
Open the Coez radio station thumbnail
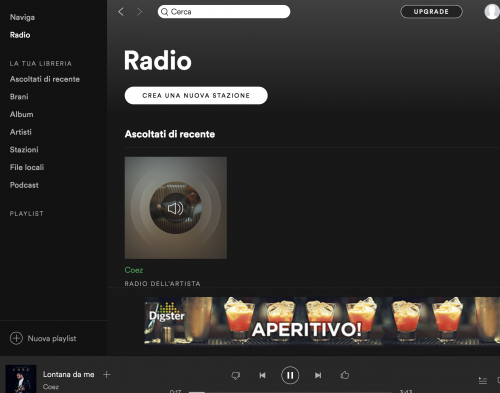pos(176,208)
